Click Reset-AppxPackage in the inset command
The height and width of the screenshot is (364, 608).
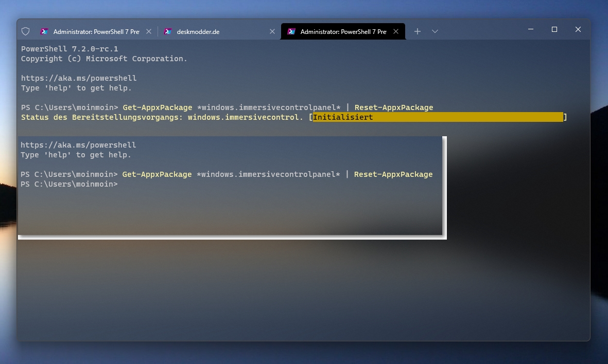click(393, 174)
